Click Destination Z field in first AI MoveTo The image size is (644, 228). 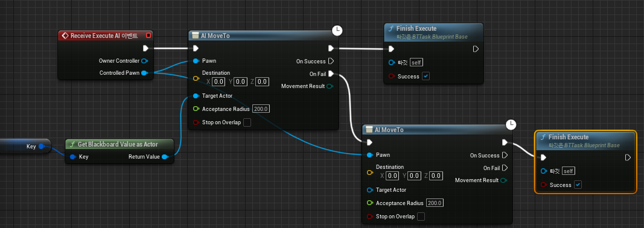(x=263, y=82)
